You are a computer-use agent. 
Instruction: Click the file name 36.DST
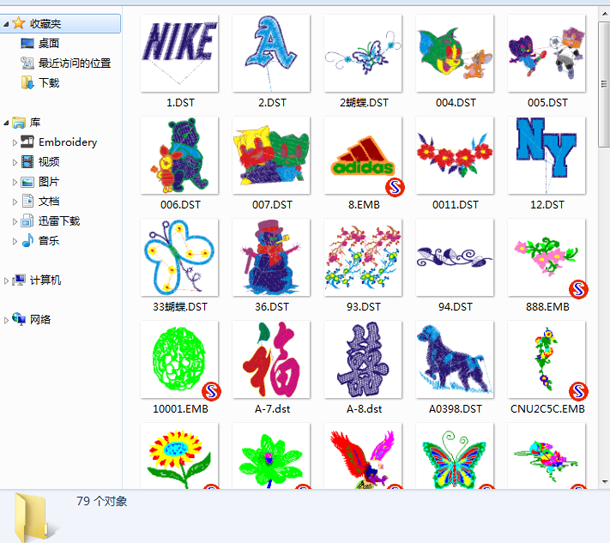pos(272,307)
